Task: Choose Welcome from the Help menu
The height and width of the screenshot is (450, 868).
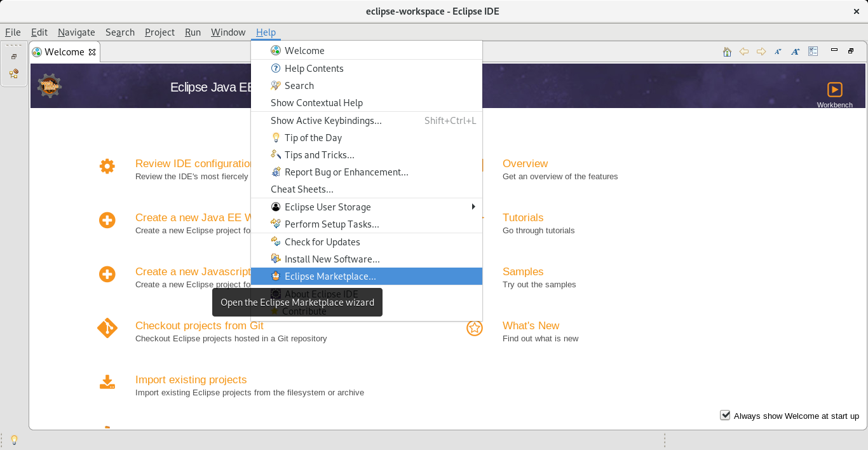Action: pos(367,50)
